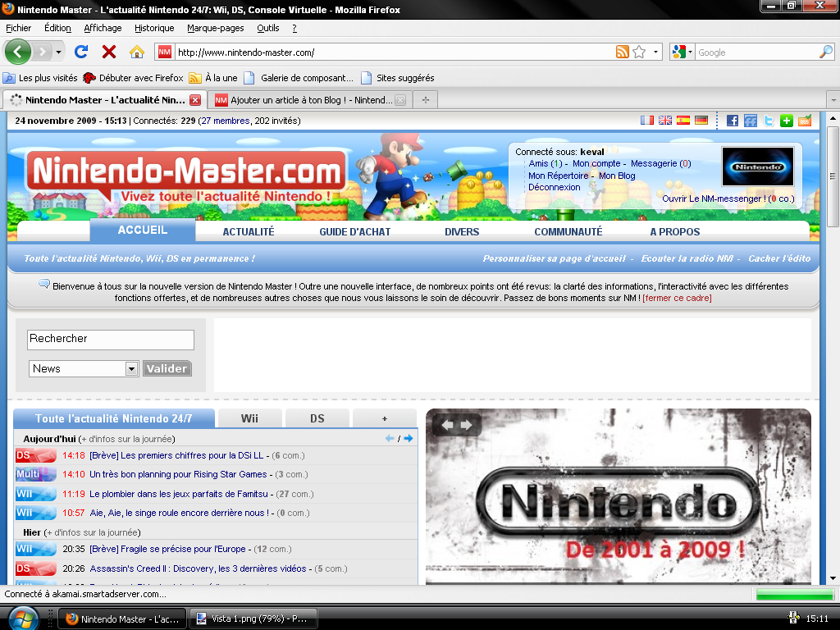Image resolution: width=840 pixels, height=630 pixels.
Task: Switch the site to the French flag
Action: (647, 121)
